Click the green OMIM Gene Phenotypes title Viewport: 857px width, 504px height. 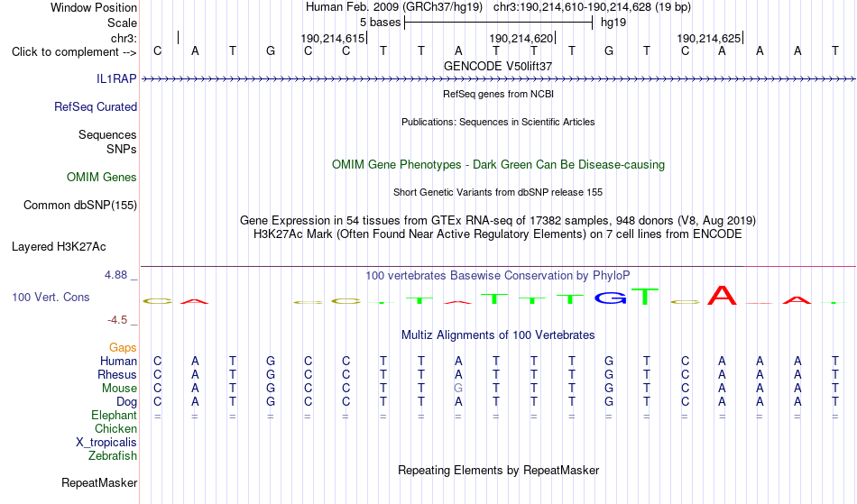click(499, 164)
